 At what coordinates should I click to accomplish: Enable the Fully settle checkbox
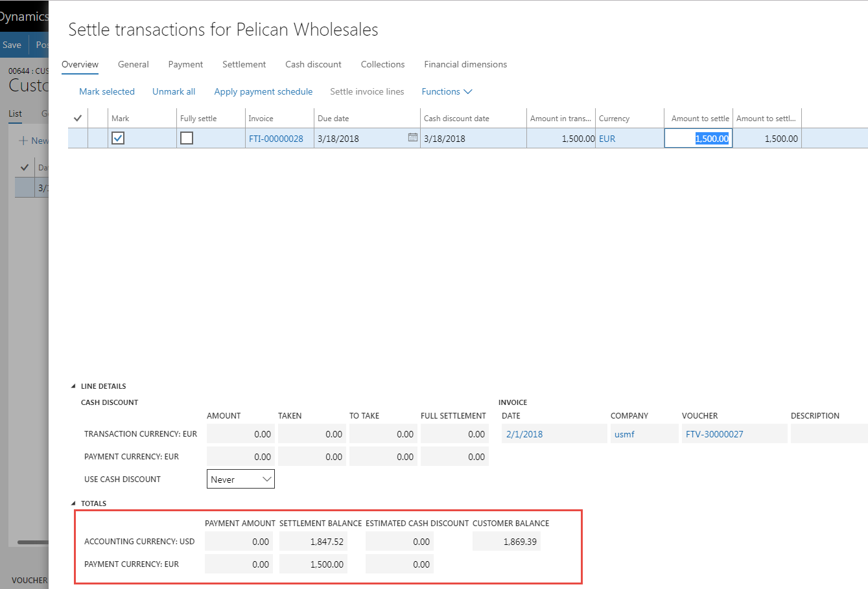tap(187, 138)
